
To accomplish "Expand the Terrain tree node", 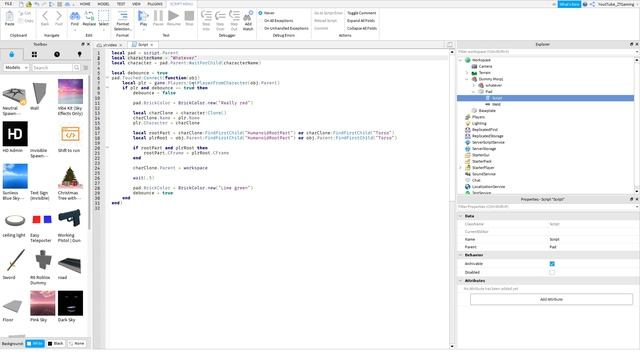I will (467, 73).
